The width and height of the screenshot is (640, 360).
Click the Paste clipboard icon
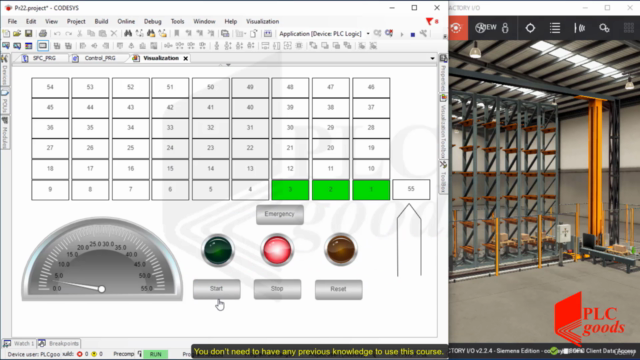pyautogui.click(x=102, y=33)
